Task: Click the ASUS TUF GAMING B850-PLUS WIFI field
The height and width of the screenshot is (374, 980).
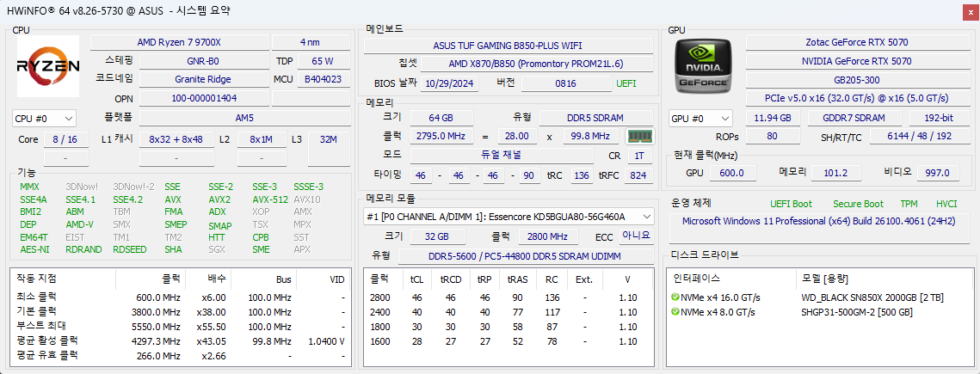Action: tap(508, 46)
